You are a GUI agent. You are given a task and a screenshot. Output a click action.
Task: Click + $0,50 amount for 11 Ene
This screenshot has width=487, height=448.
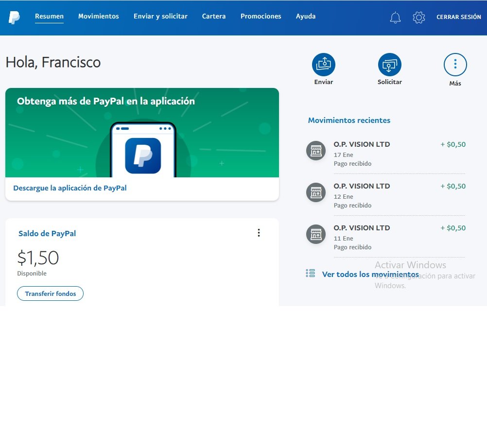click(x=453, y=228)
